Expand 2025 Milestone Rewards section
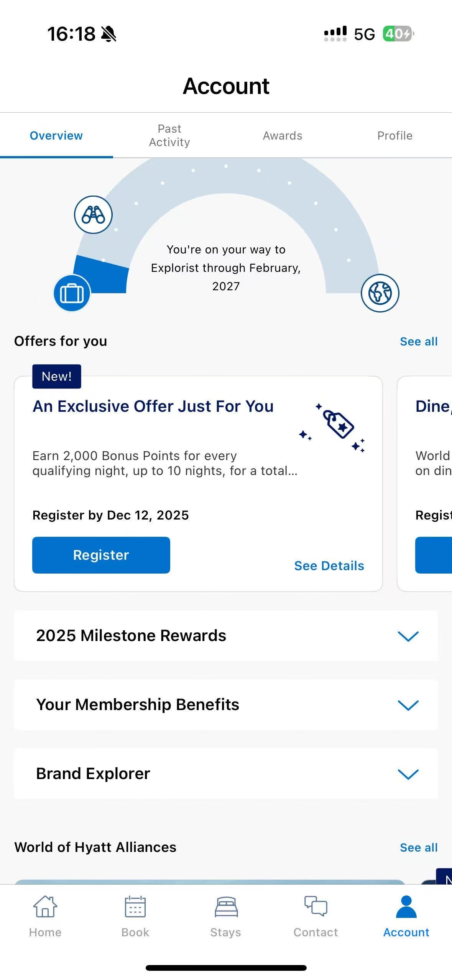The height and width of the screenshot is (980, 452). click(408, 636)
